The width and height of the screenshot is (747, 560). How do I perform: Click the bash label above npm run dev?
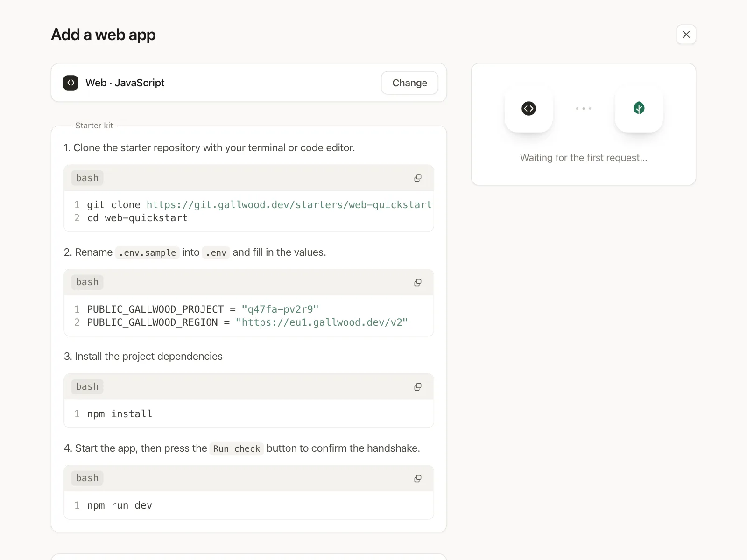[87, 478]
